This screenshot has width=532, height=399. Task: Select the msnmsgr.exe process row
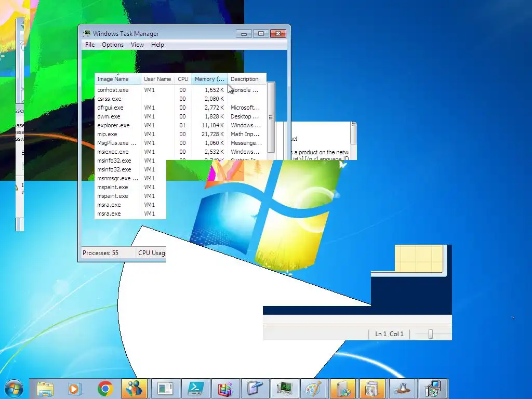(130, 178)
